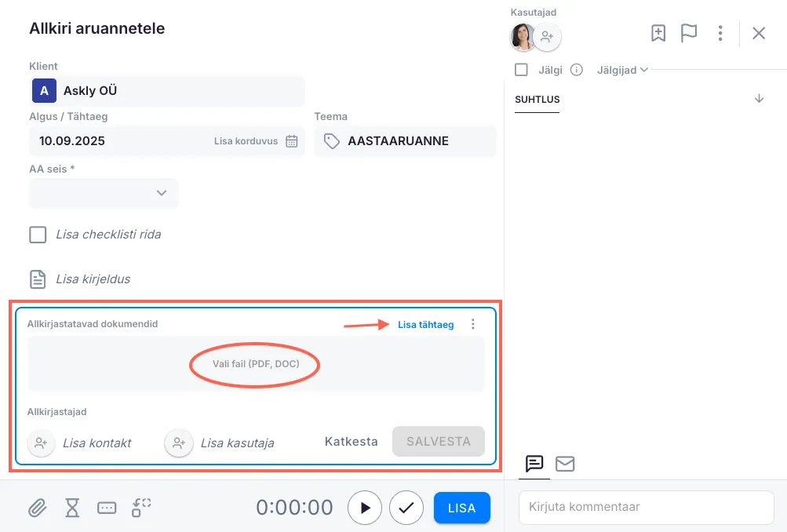Click the add user icon next to avatar
The width and height of the screenshot is (787, 532).
[547, 36]
